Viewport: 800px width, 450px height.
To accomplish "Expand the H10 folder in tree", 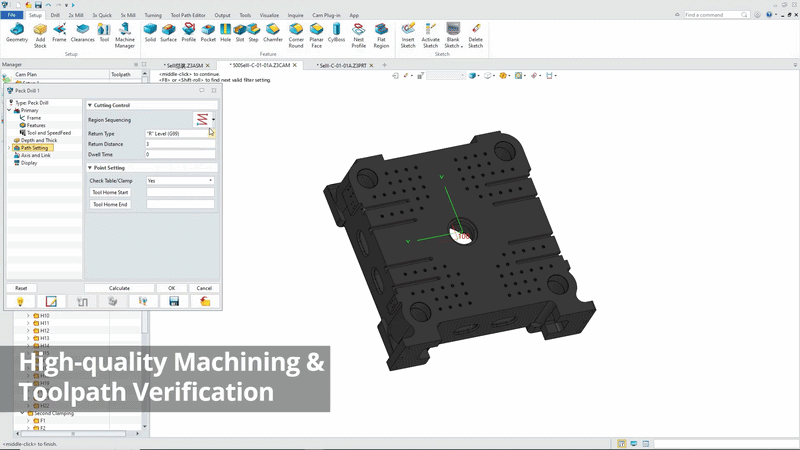I will (x=28, y=316).
